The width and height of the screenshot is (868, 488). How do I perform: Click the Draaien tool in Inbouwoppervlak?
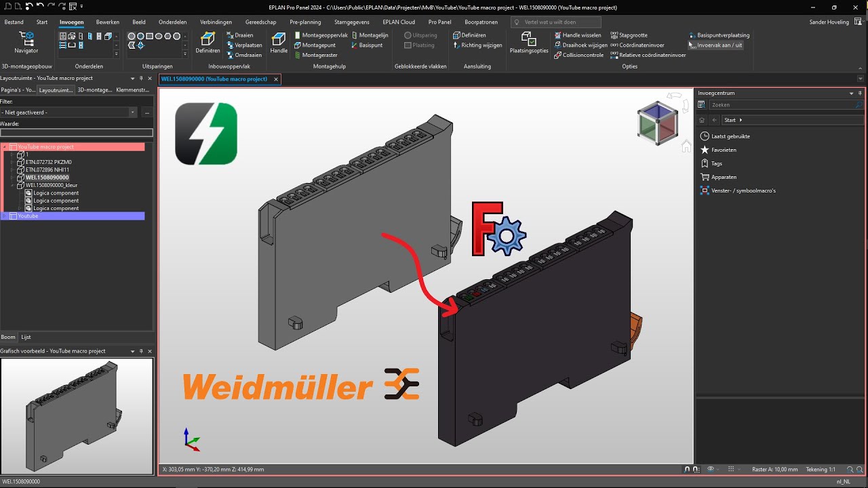(239, 35)
